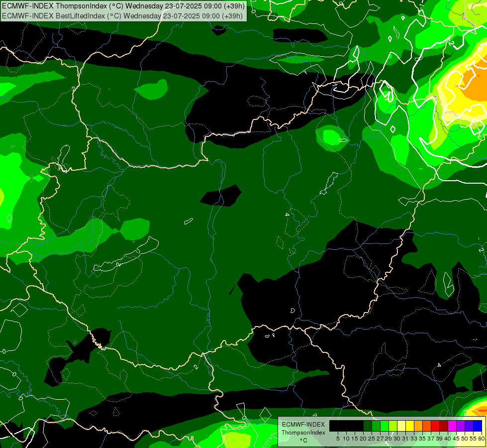Click the °C unit label in legend
This screenshot has height=448, width=487.
pos(303,441)
